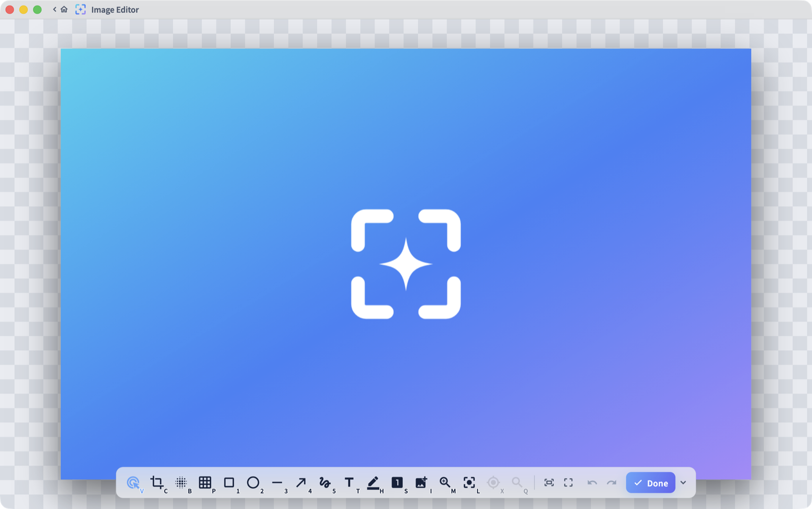Select the Highlighter tool
This screenshot has width=812, height=509.
pyautogui.click(x=373, y=483)
